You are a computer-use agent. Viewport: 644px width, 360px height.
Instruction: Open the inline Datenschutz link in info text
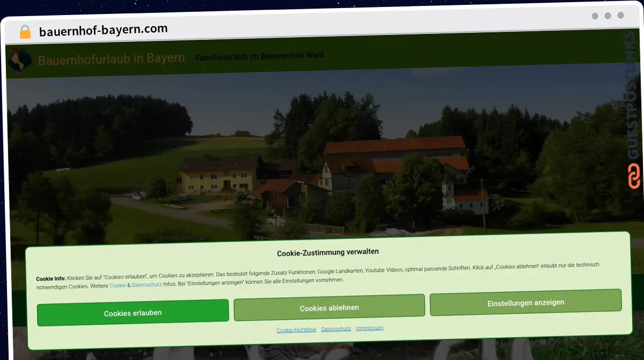click(x=147, y=285)
